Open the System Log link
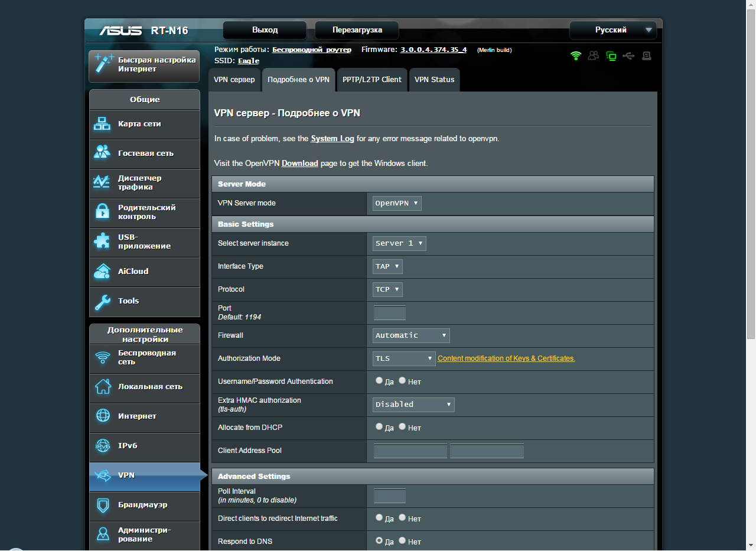Screen dimensions: 756x551 coord(333,139)
